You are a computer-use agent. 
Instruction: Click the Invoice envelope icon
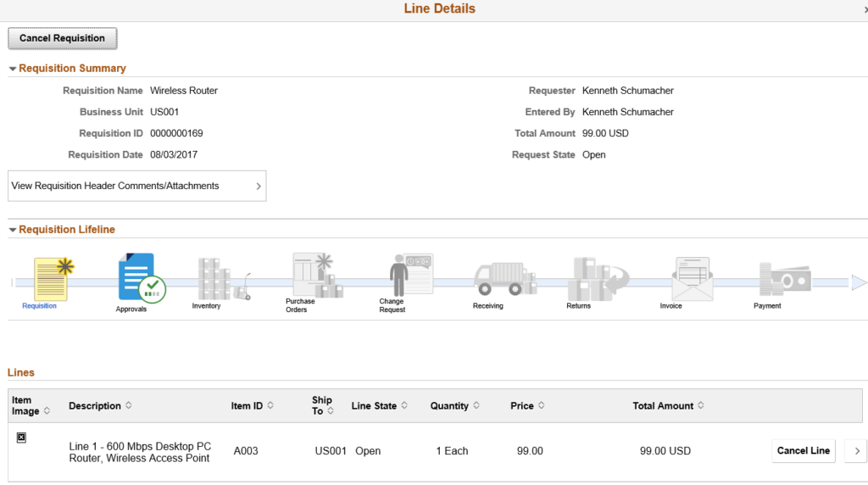(x=693, y=279)
